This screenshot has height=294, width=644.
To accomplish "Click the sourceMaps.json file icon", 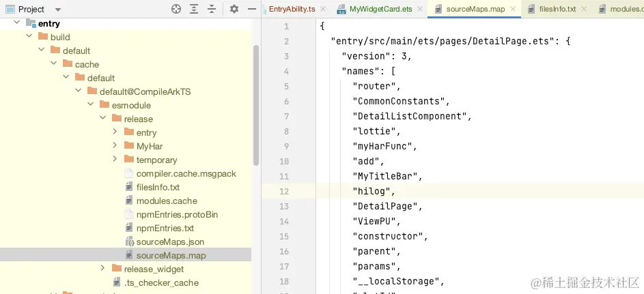I will [129, 241].
